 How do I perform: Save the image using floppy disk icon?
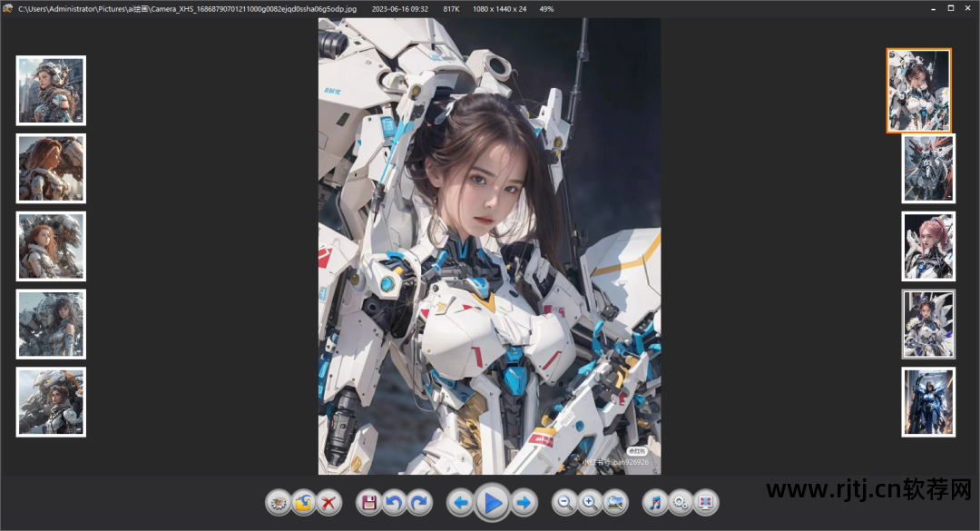(x=368, y=502)
